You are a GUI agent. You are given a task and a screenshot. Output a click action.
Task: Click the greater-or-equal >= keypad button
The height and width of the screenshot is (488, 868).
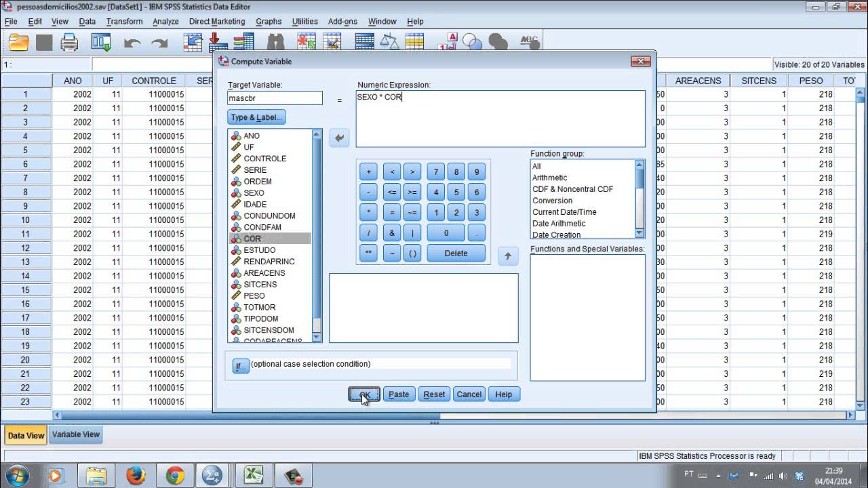click(412, 192)
